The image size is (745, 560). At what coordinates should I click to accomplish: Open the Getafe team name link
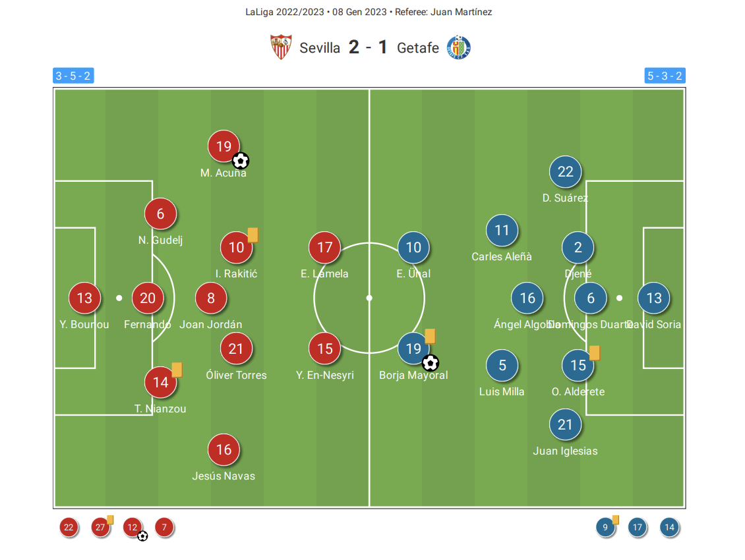pos(417,48)
